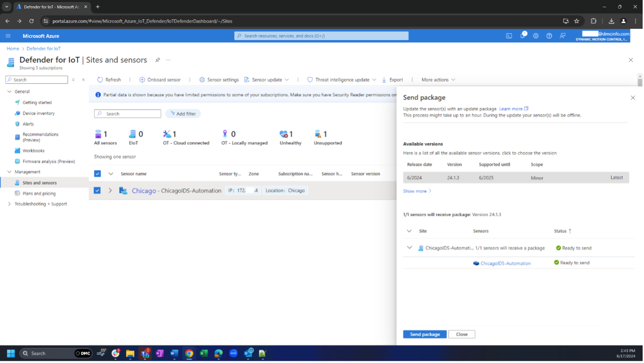
Task: Click Onboard sensor in the toolbar
Action: 160,80
